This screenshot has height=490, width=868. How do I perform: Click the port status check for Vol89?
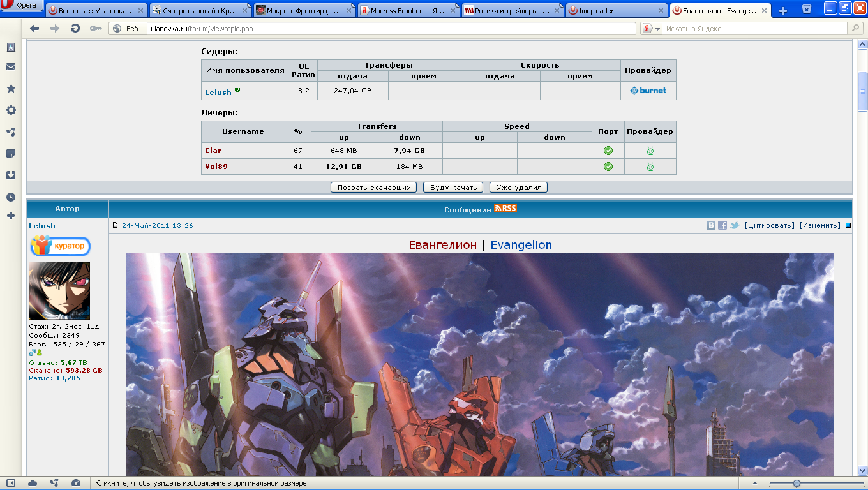608,167
